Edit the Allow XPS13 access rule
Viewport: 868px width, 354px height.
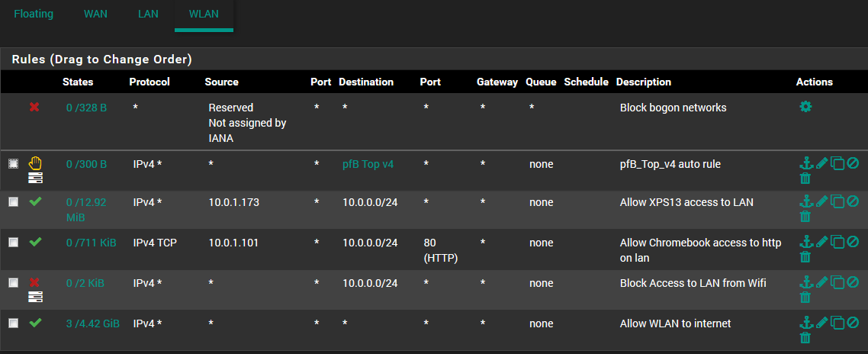pyautogui.click(x=821, y=201)
